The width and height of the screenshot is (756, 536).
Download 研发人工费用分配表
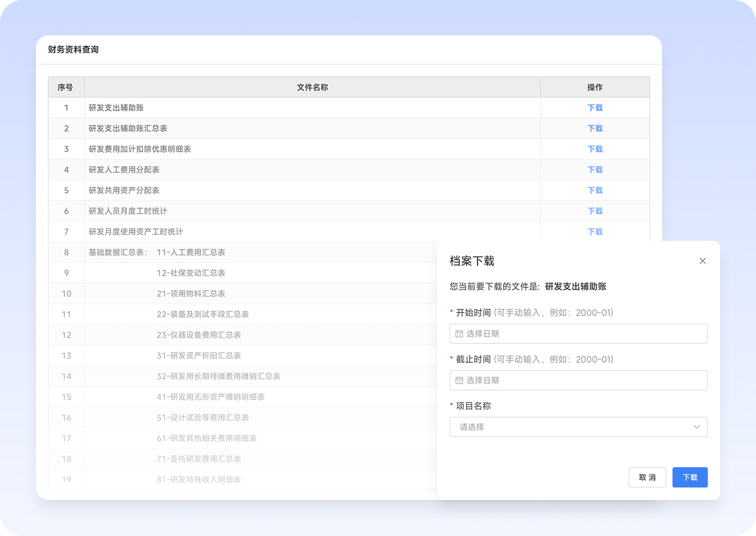(595, 170)
